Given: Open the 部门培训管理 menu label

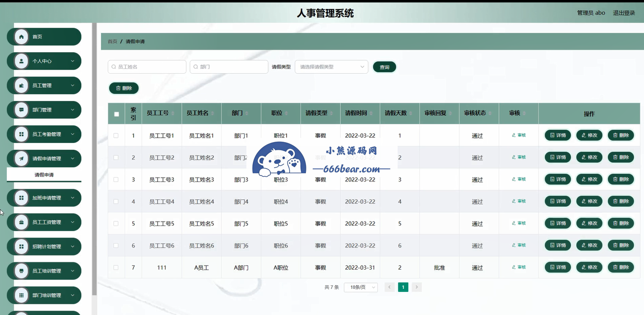Looking at the screenshot, I should [47, 296].
